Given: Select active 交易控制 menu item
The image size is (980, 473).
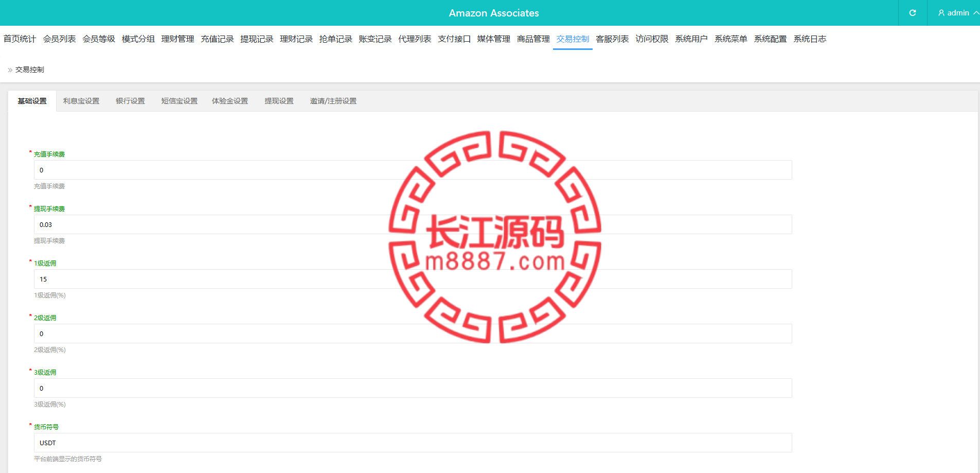Looking at the screenshot, I should (x=573, y=39).
